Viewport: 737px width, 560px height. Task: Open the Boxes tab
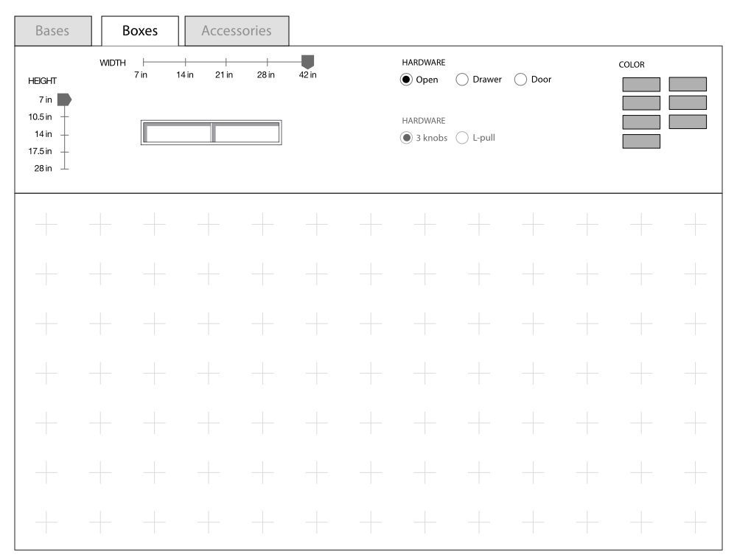140,31
